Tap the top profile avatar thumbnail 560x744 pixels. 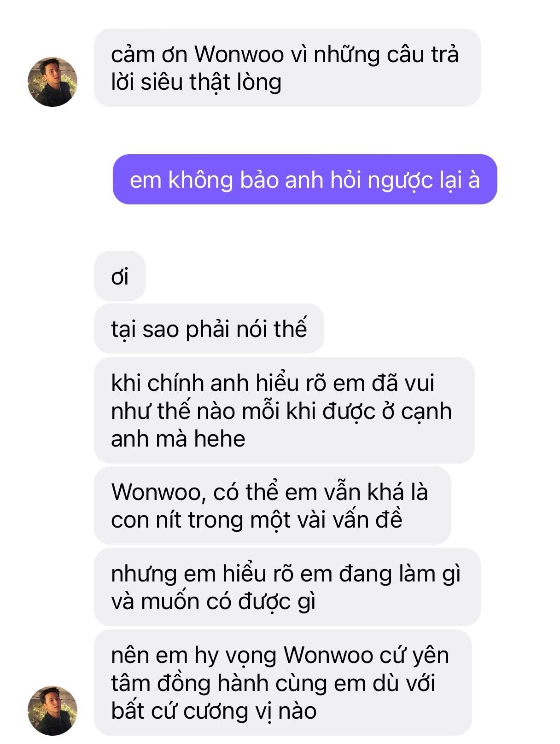pyautogui.click(x=52, y=82)
